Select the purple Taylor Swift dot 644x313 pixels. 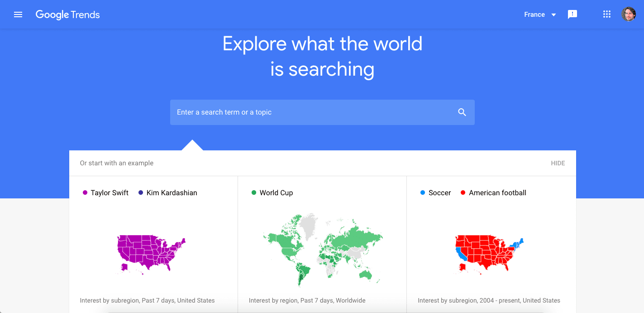85,193
